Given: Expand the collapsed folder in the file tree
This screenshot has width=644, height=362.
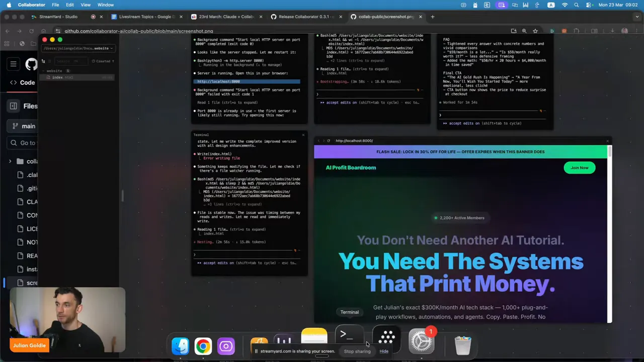Looking at the screenshot, I should [10, 161].
